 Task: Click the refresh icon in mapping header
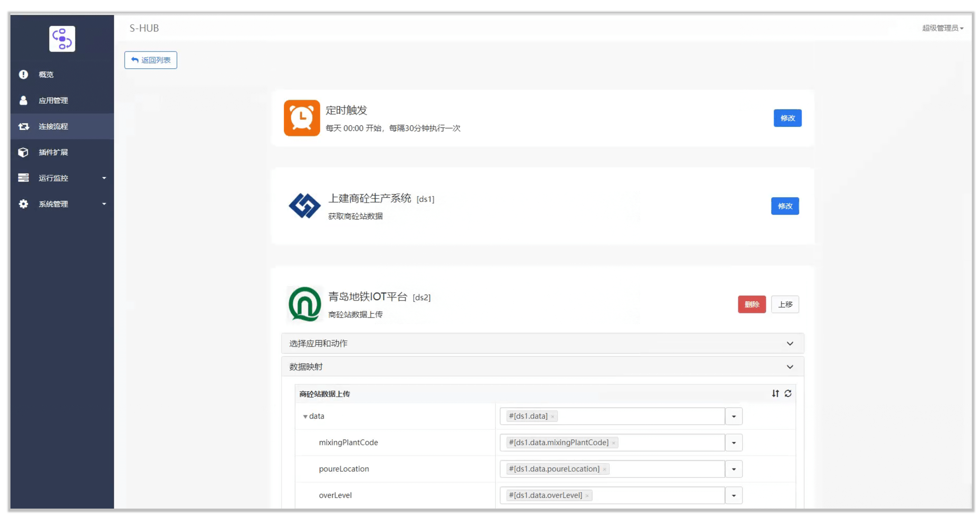(x=788, y=394)
